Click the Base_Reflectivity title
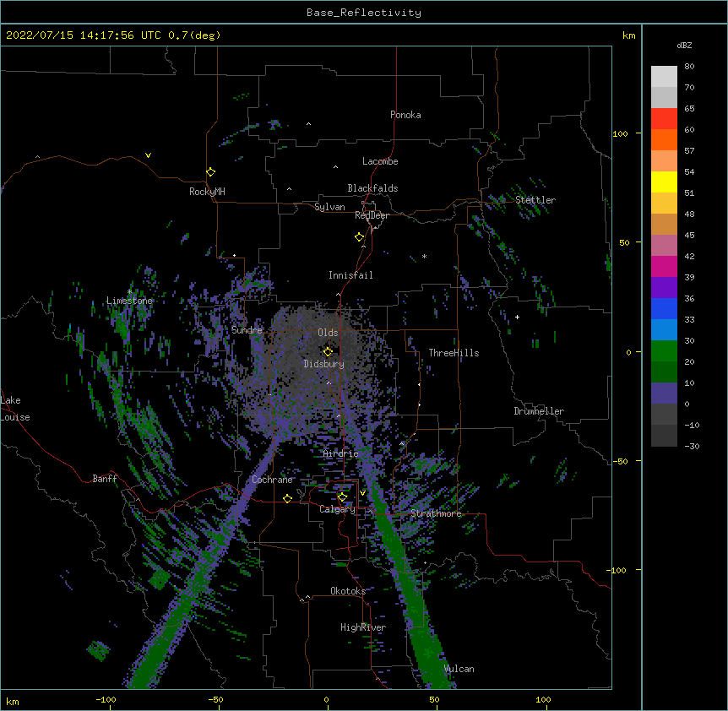 point(364,13)
